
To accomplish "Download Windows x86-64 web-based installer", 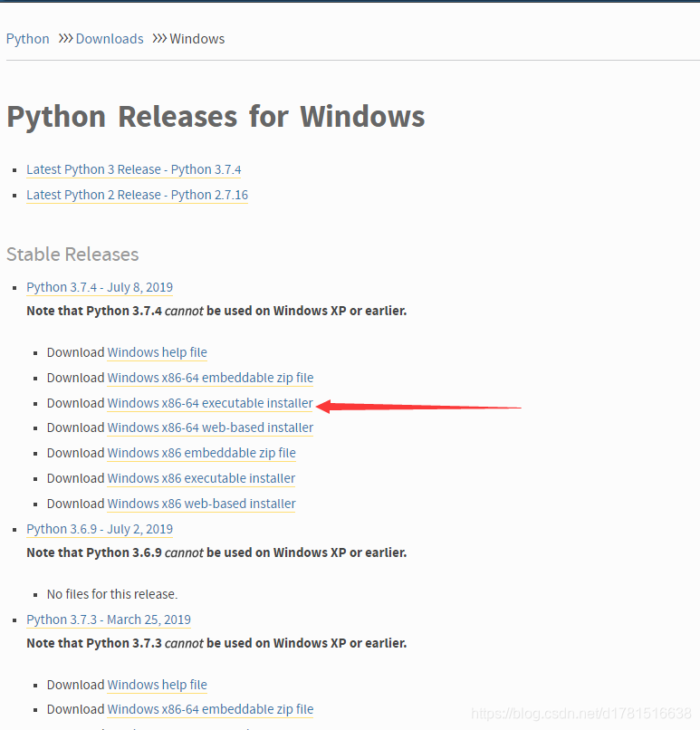I will click(x=210, y=427).
